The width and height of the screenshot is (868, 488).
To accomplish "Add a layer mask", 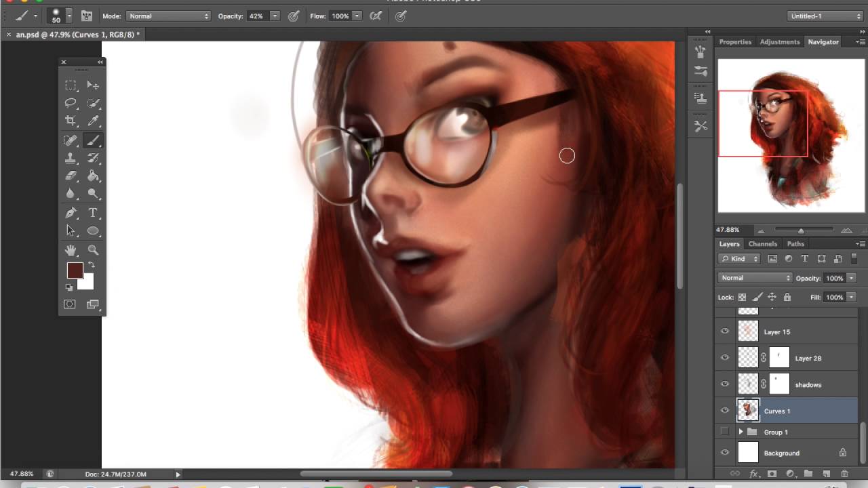I will click(772, 474).
